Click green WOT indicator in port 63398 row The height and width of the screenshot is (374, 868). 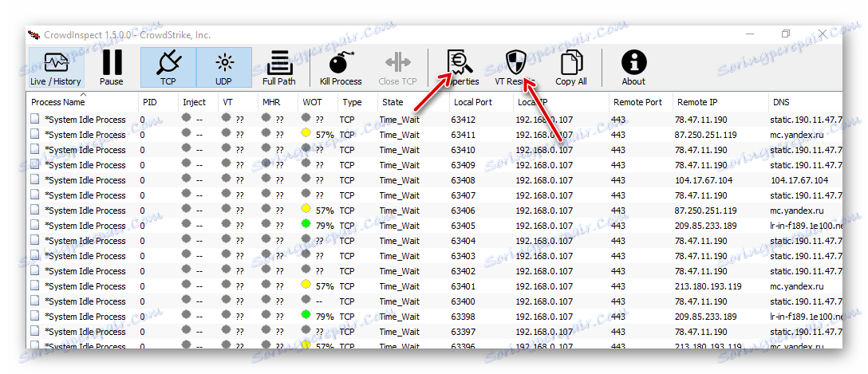(x=306, y=315)
